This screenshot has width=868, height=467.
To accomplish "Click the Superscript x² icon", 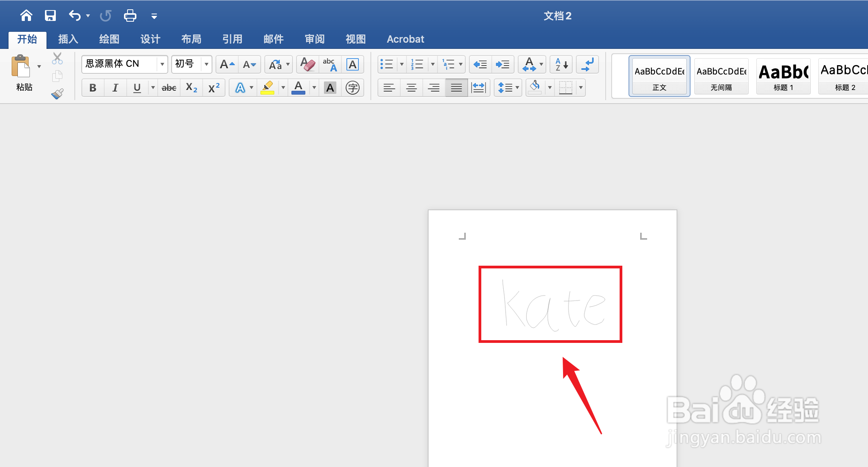I will tap(214, 88).
